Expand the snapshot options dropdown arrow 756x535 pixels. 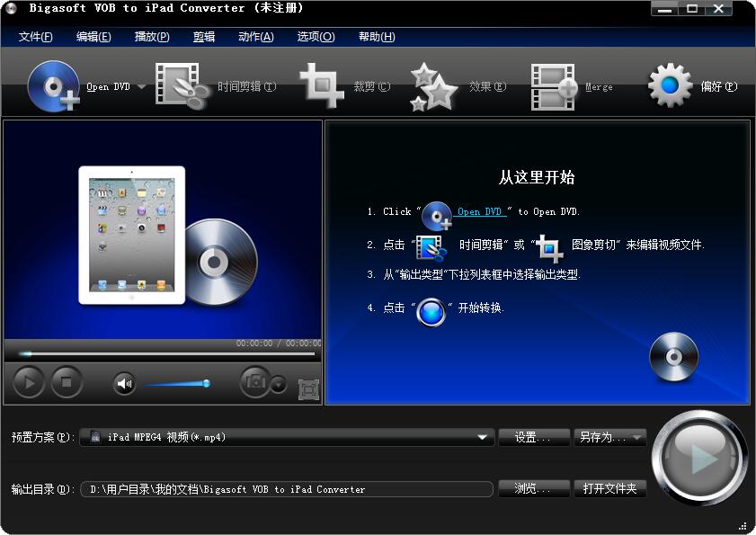pos(279,385)
